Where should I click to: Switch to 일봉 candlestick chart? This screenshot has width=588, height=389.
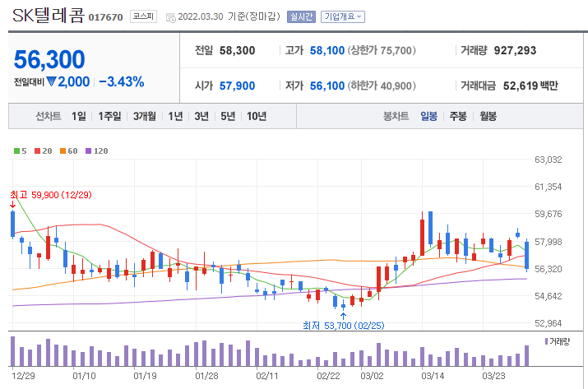[428, 116]
